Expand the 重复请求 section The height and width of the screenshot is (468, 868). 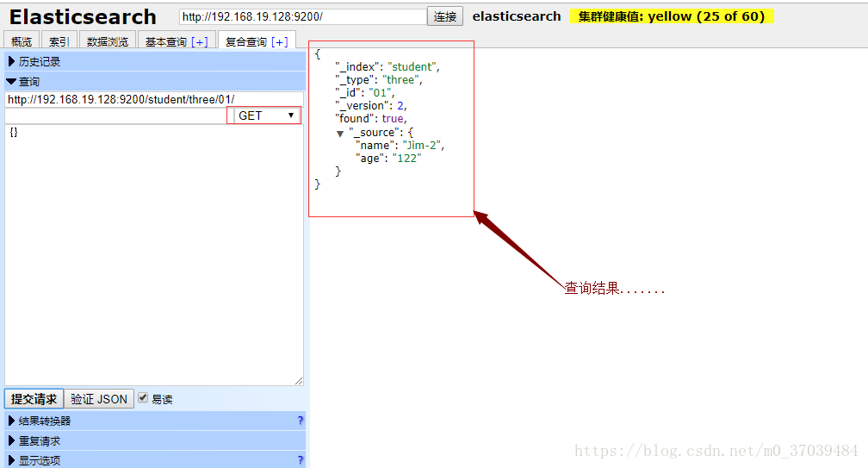pyautogui.click(x=155, y=441)
